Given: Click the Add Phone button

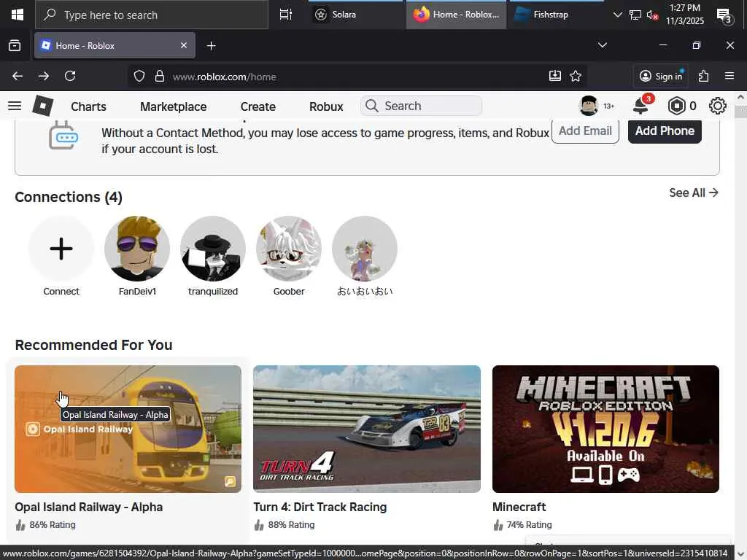Looking at the screenshot, I should click(665, 131).
